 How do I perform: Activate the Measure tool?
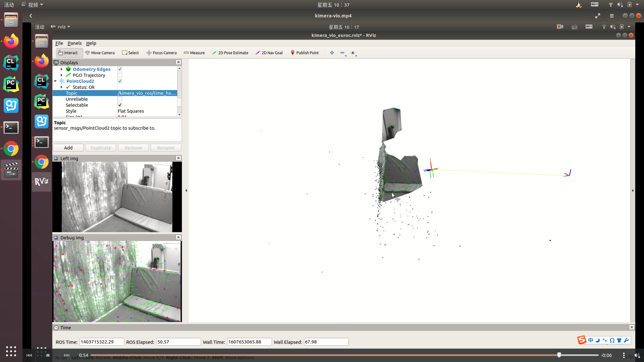click(x=194, y=53)
